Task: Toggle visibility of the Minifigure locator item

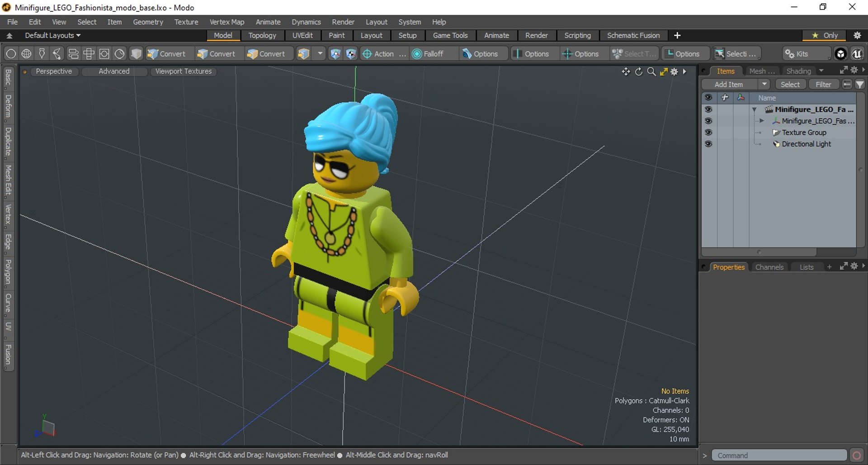Action: coord(708,121)
